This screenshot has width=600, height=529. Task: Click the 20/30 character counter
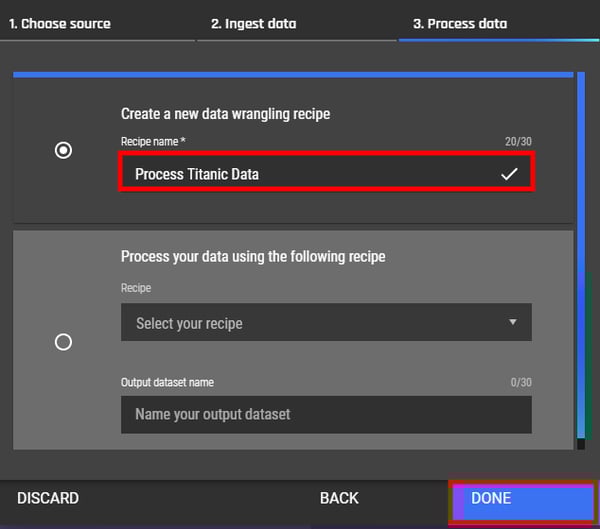(x=518, y=142)
